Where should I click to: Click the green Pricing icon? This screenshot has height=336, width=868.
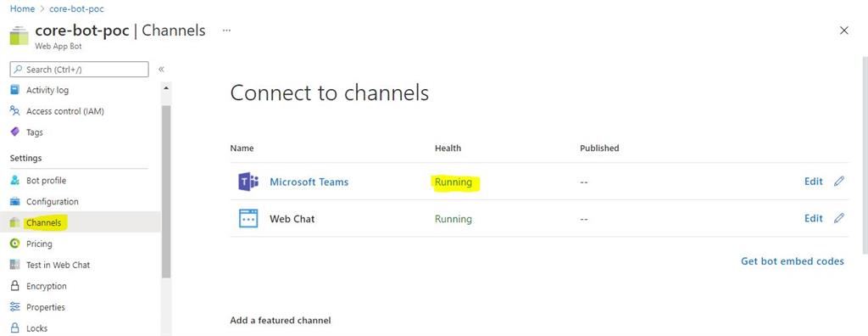pyautogui.click(x=15, y=244)
